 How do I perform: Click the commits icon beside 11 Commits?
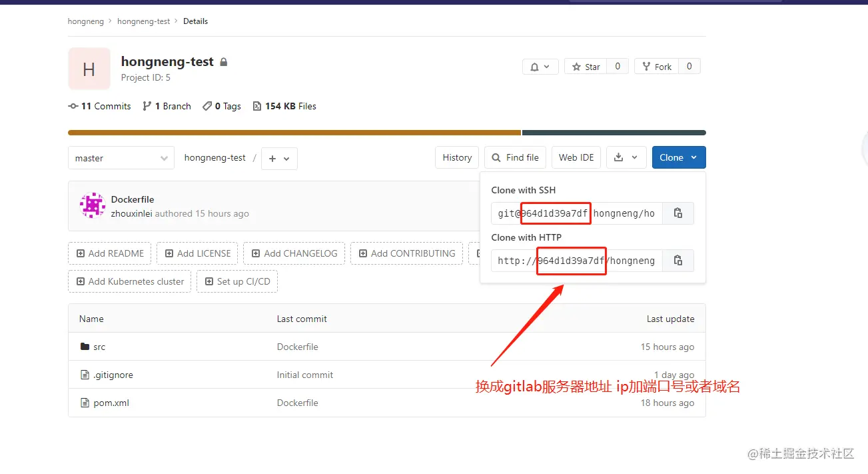pos(73,106)
